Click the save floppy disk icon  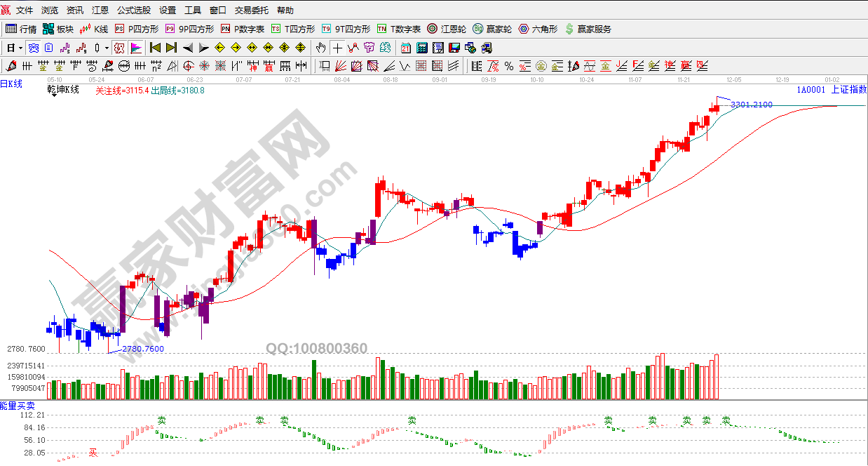(454, 48)
